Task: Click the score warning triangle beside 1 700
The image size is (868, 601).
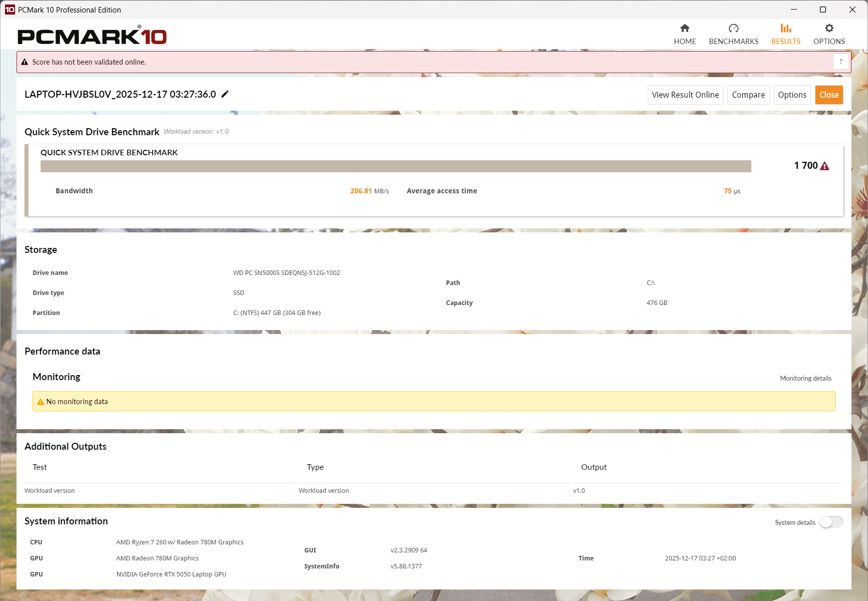Action: (824, 166)
